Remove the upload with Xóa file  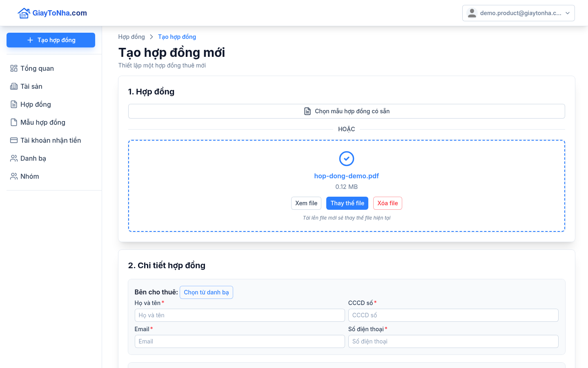click(x=388, y=203)
